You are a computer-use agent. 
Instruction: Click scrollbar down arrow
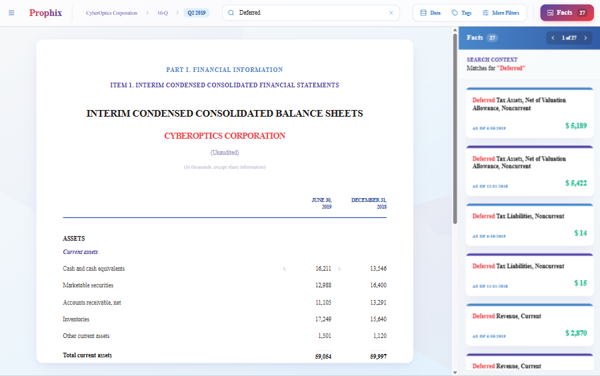455,372
